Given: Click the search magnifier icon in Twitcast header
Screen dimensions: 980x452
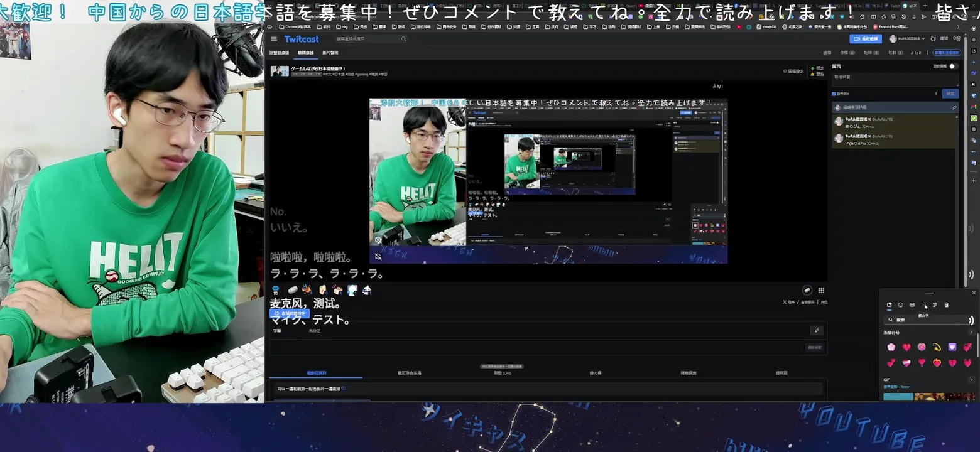Looking at the screenshot, I should pyautogui.click(x=404, y=39).
